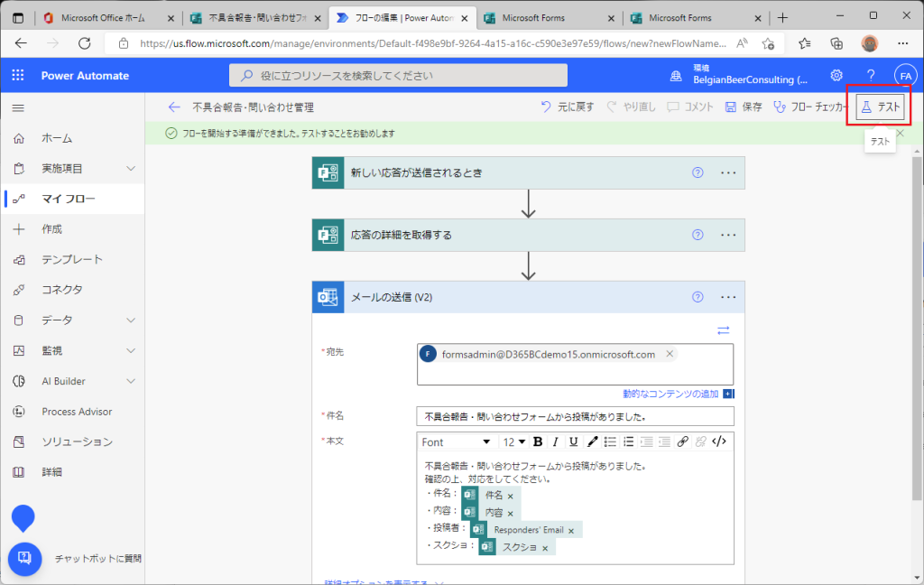Switch to 不具合報告・問い合わせ browser tab

[x=256, y=18]
